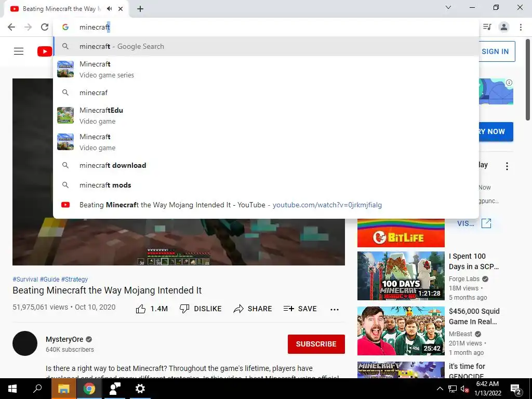Open Windows taskbar search
Screen dimensions: 532x399
coord(37,389)
